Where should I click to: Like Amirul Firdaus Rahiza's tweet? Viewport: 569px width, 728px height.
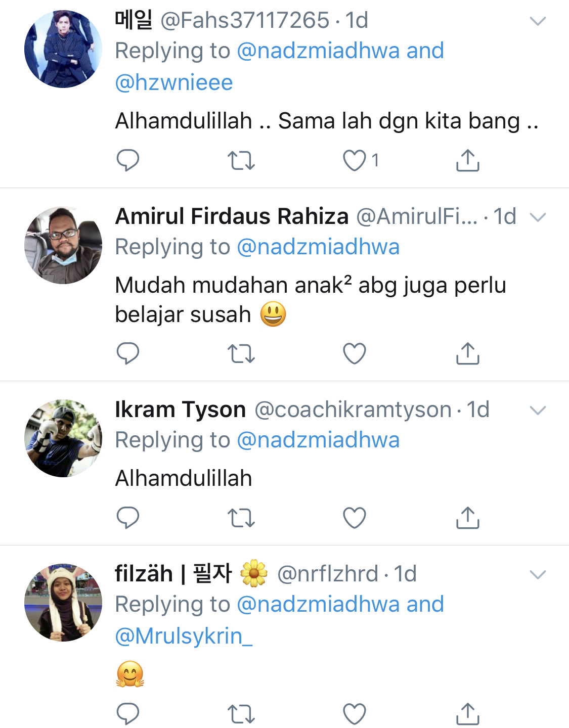[355, 353]
